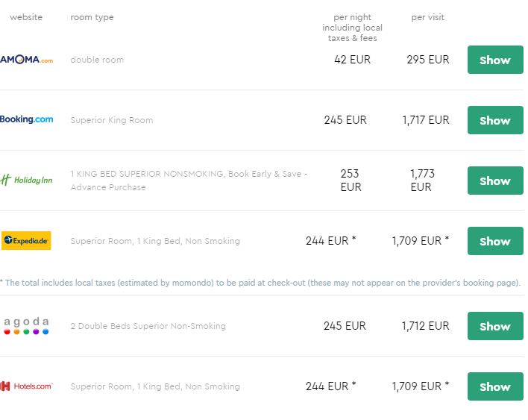This screenshot has height=420, width=528.
Task: Show the Hotels.com Superior Room deal
Action: coord(495,386)
